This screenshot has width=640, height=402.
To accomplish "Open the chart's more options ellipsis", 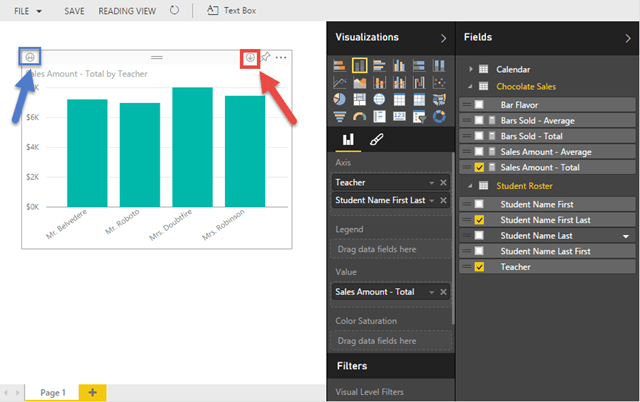I will [x=281, y=58].
